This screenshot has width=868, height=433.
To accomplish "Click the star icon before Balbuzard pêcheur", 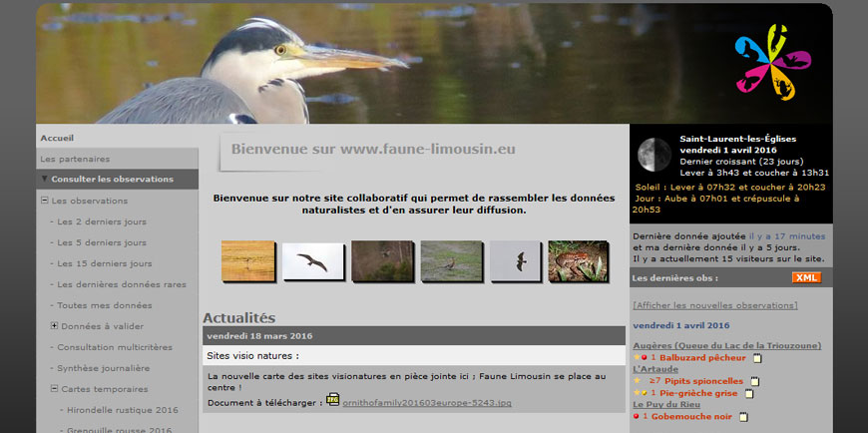I will pos(637,357).
